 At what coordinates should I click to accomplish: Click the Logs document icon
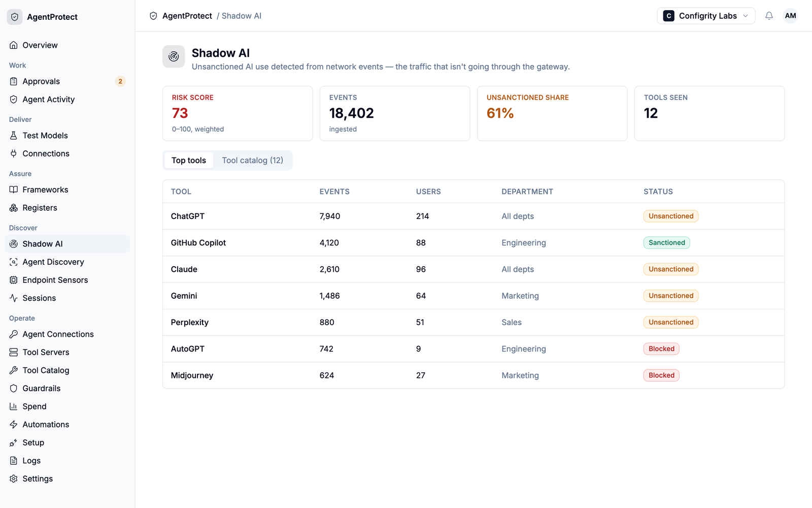click(14, 461)
